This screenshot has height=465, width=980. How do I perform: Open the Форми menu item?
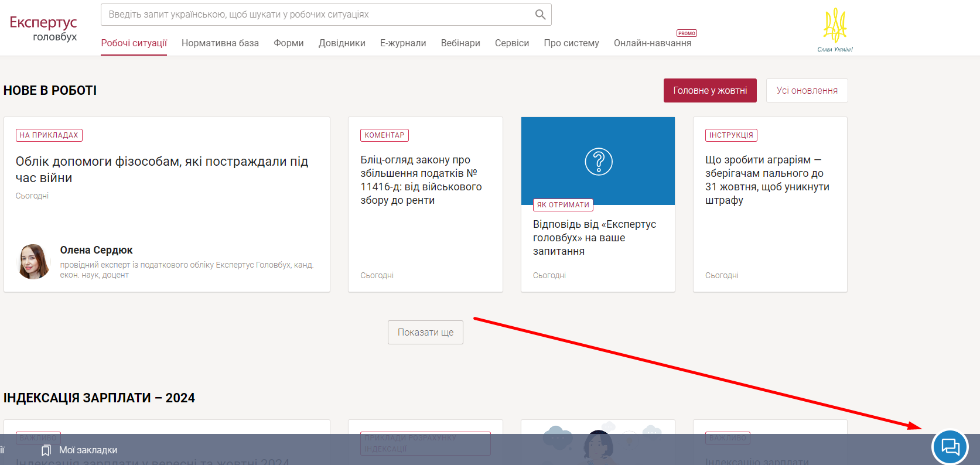289,43
